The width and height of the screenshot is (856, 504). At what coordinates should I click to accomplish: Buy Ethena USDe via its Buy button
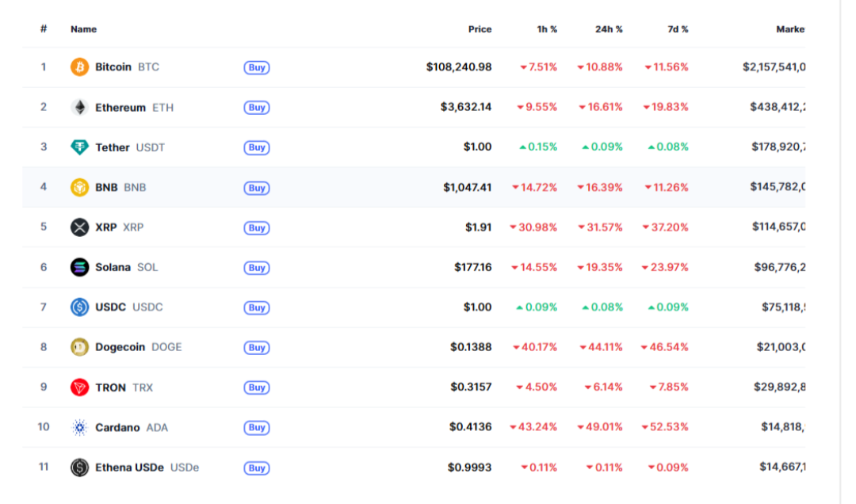tap(256, 468)
